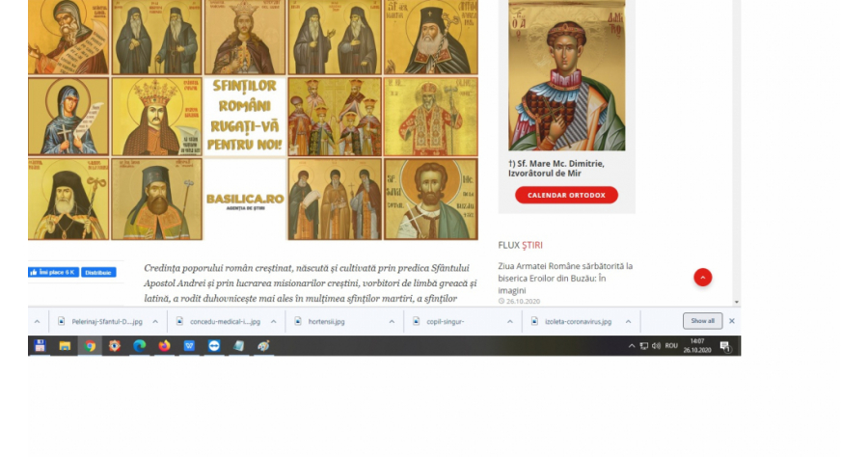Viewport: 868px width, 457px height.
Task: Open the orange gear taskbar icon
Action: (x=115, y=346)
